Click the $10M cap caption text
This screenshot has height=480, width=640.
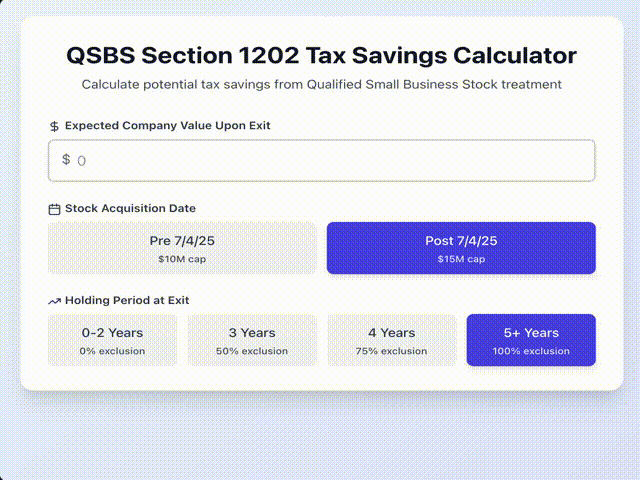(182, 259)
